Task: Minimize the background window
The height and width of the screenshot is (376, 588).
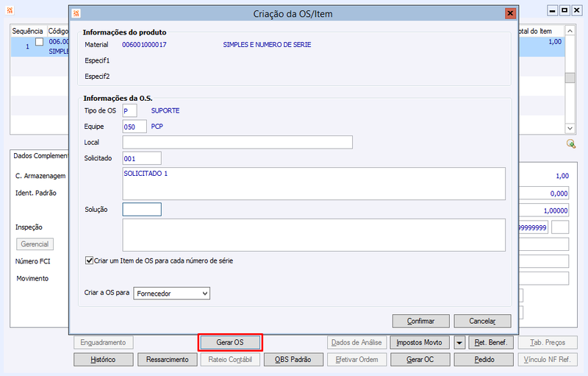Action: pos(553,10)
